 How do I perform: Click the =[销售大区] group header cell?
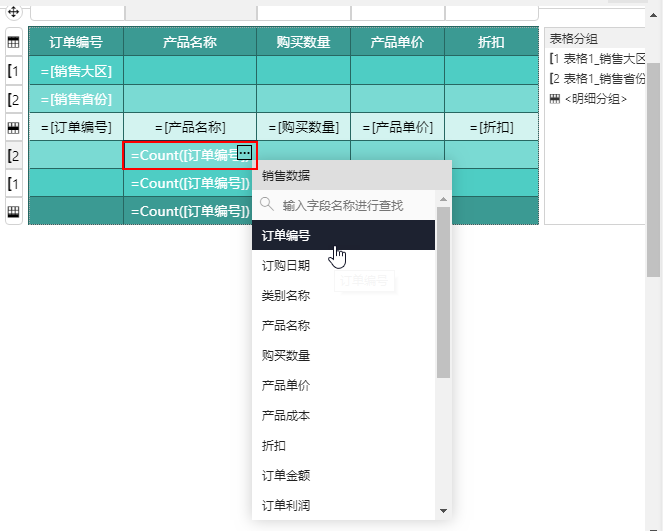pos(76,71)
